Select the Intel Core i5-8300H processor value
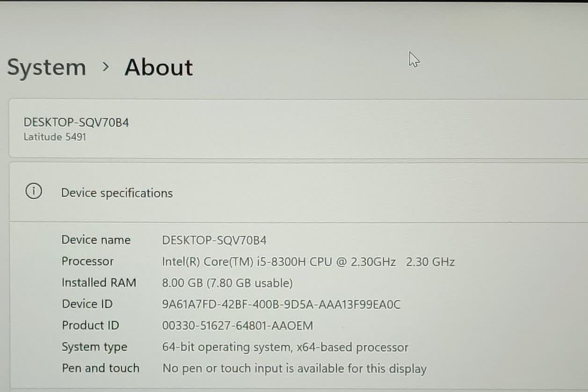 point(308,262)
